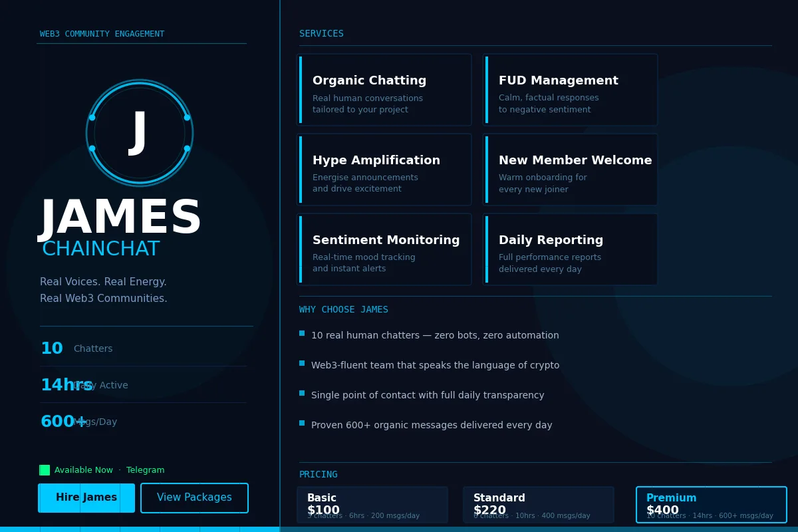Choose the Premium $400 pricing plan

click(x=711, y=505)
